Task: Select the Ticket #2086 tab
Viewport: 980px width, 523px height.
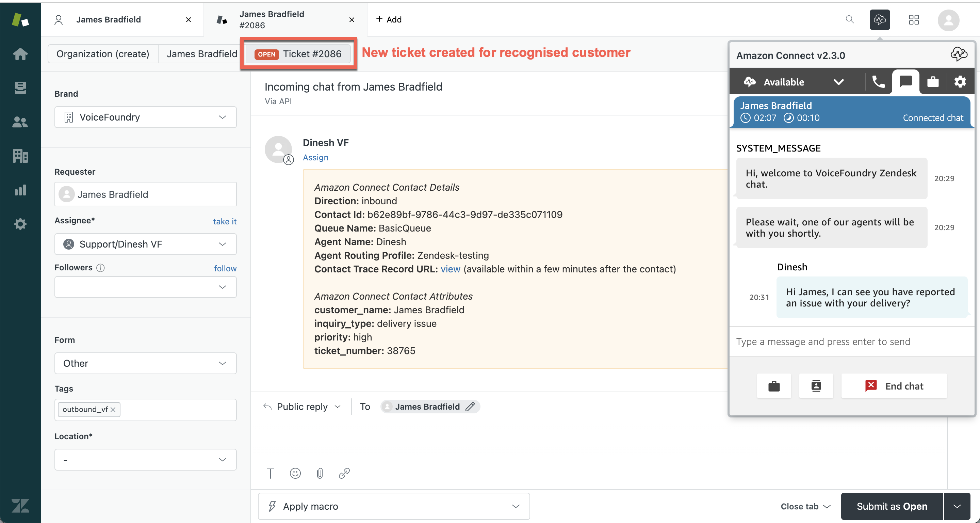Action: click(x=298, y=54)
